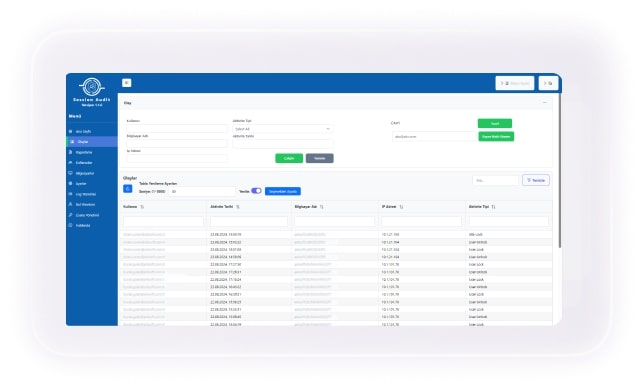The image size is (643, 389).
Task: Click the Bilgisayar Adı column filter box
Action: (335, 222)
